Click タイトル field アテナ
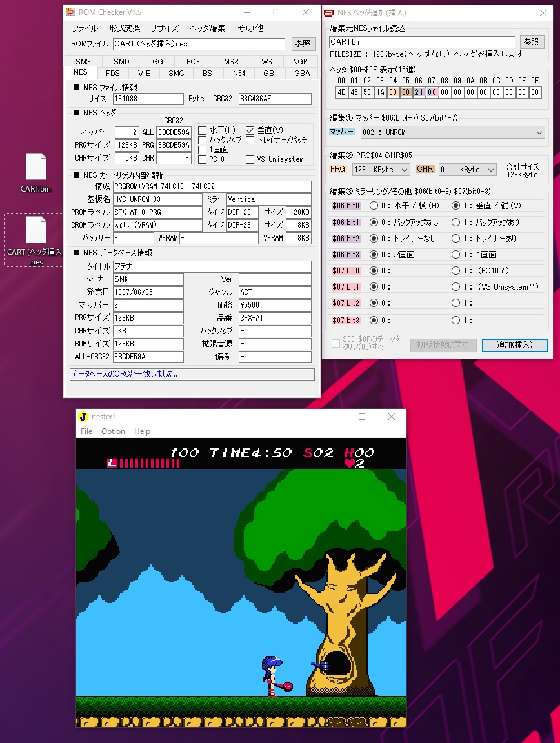This screenshot has width=560, height=743. pyautogui.click(x=212, y=266)
